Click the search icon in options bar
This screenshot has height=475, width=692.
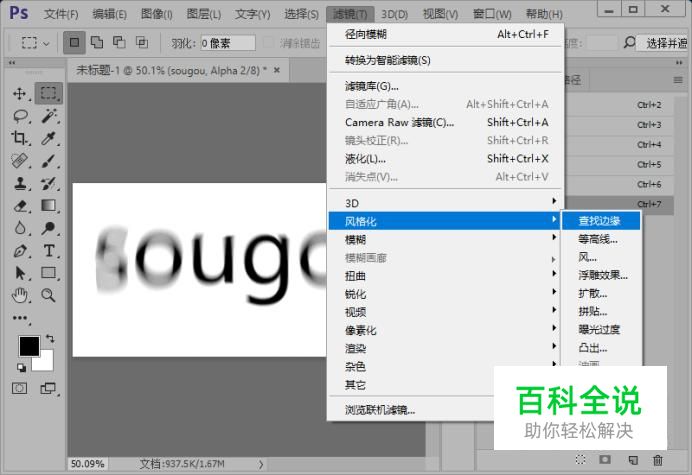(x=629, y=42)
